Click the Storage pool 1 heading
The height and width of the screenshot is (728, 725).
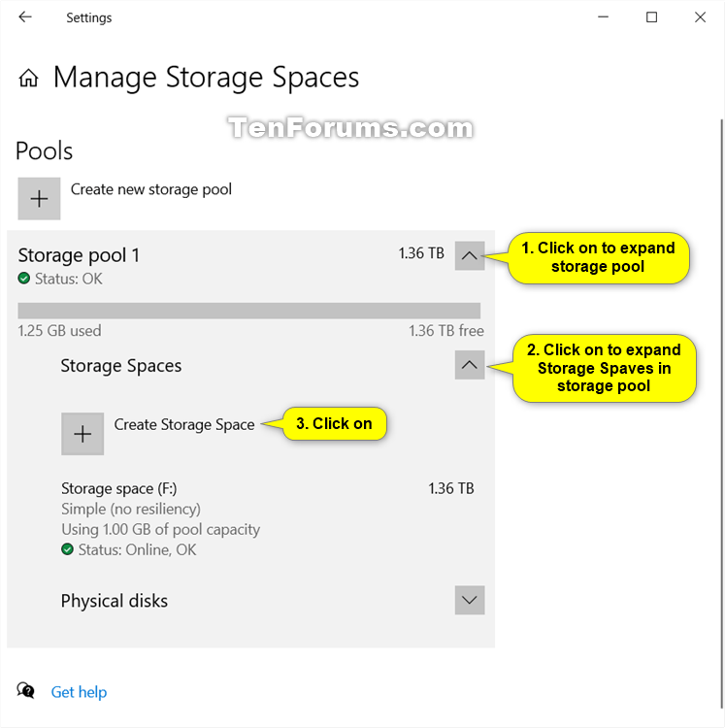(79, 255)
